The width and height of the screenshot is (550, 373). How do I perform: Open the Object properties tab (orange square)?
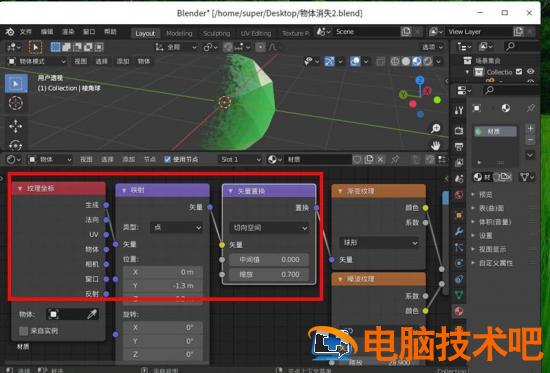459,215
